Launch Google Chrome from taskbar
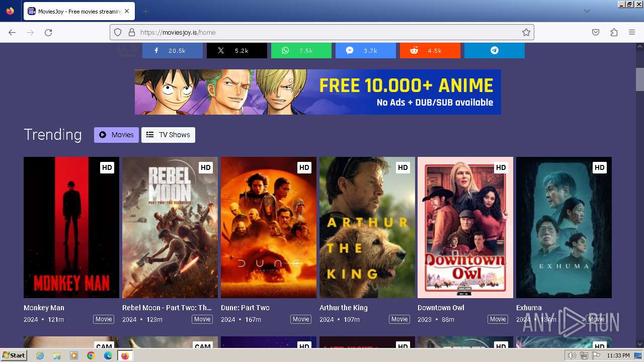Image resolution: width=644 pixels, height=362 pixels. (x=91, y=355)
